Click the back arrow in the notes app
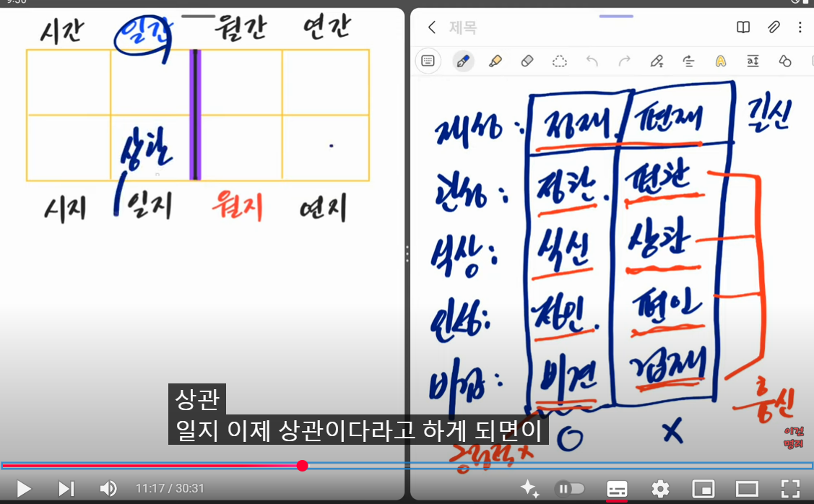 point(432,27)
